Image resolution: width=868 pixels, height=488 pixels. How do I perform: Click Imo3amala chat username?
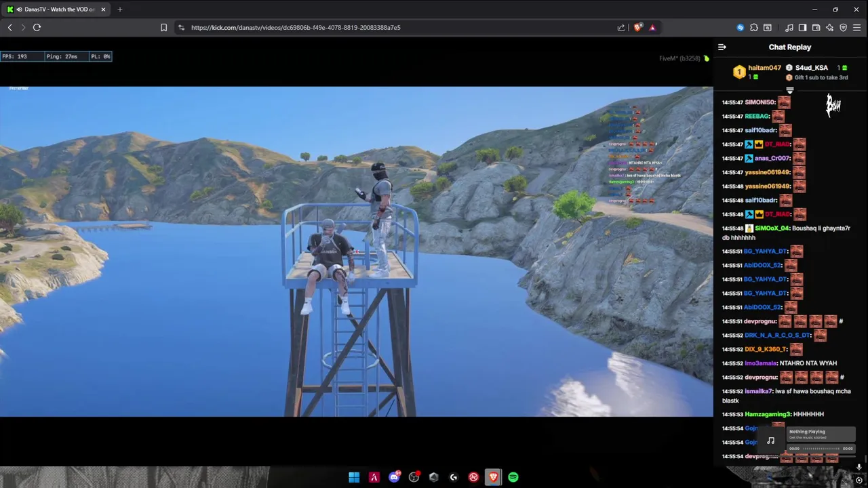click(760, 363)
